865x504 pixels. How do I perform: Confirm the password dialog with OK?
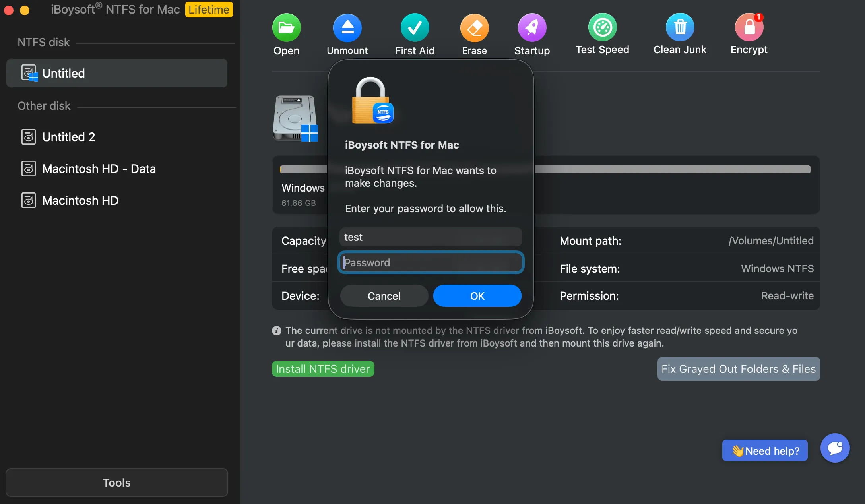(x=477, y=296)
